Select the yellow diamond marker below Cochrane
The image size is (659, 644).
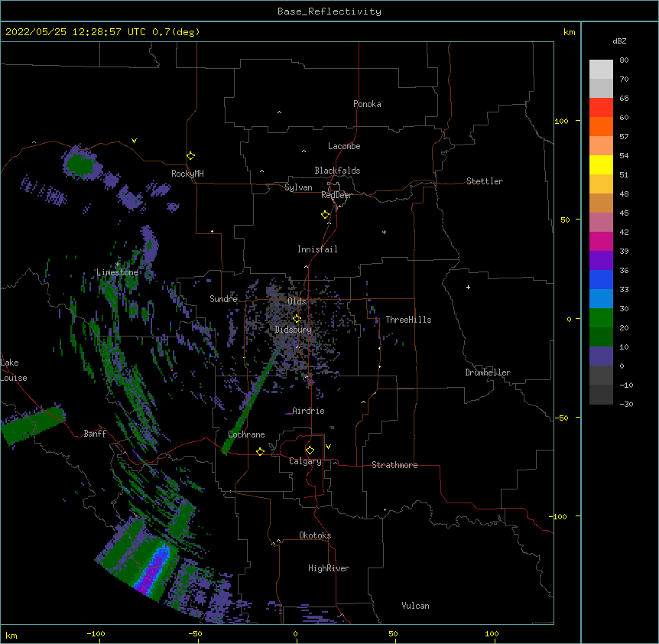pos(260,451)
